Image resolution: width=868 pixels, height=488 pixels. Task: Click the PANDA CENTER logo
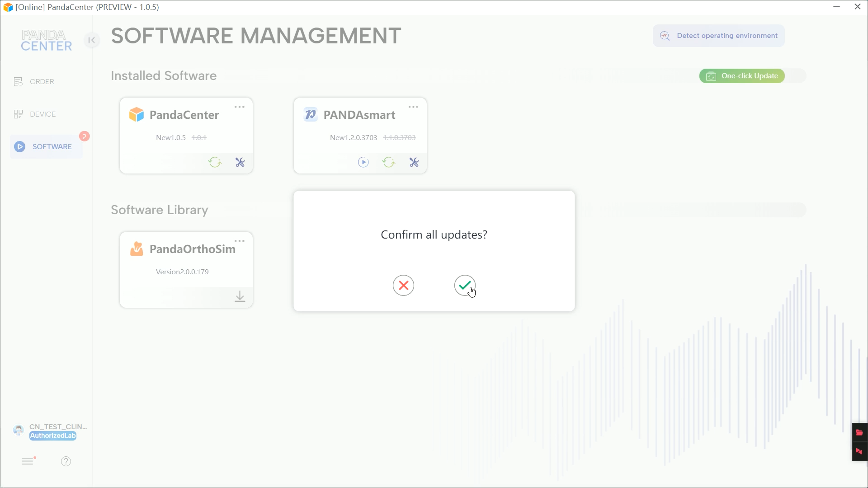(47, 41)
